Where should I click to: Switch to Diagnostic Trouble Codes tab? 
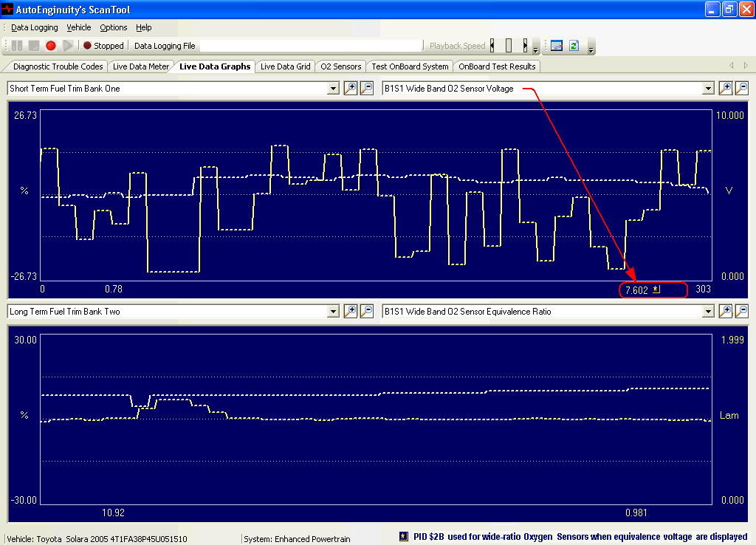coord(58,66)
